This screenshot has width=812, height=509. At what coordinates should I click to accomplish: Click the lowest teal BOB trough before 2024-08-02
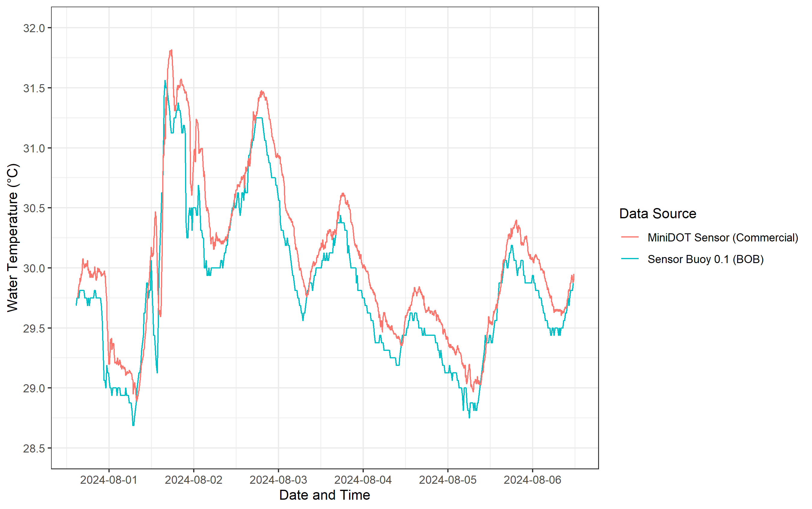point(134,425)
